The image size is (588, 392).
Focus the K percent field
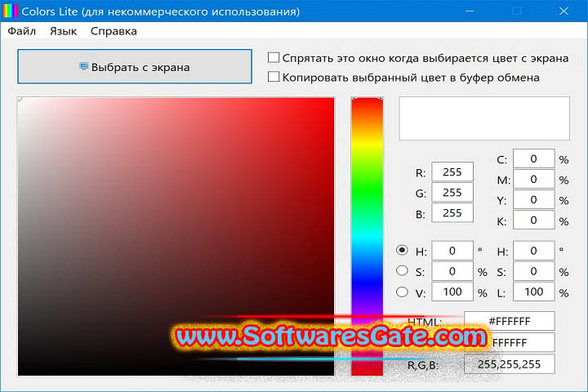pos(533,220)
